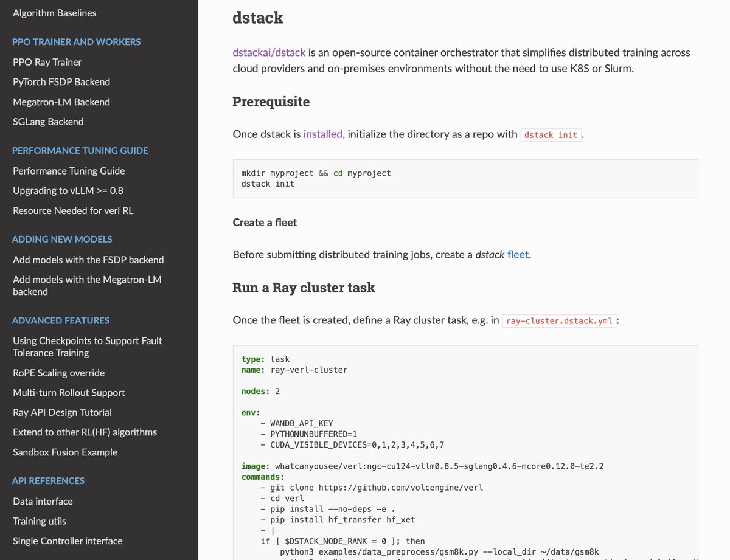
Task: Select SGLang Backend in sidebar
Action: point(48,122)
